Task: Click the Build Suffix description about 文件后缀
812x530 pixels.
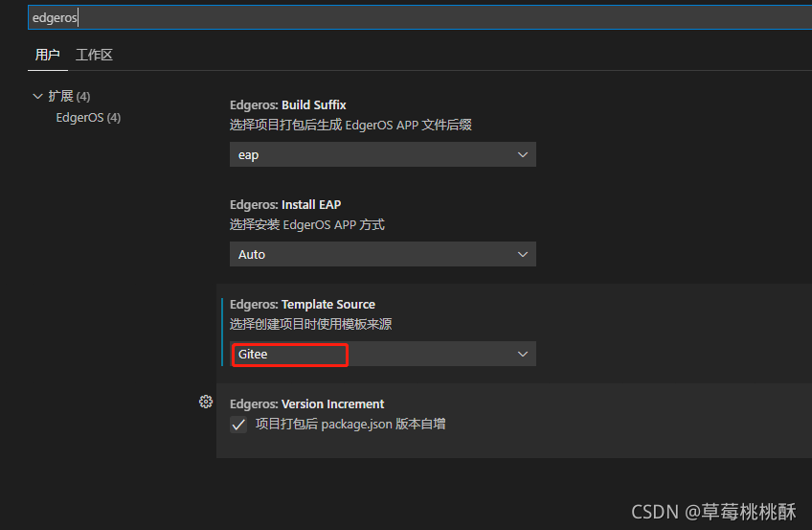Action: pyautogui.click(x=350, y=125)
